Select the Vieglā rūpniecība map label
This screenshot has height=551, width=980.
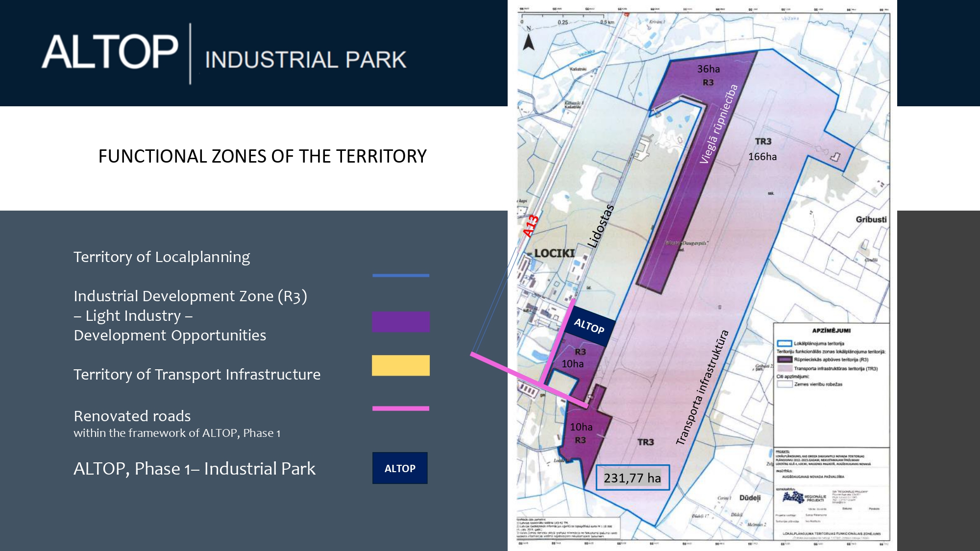[718, 124]
